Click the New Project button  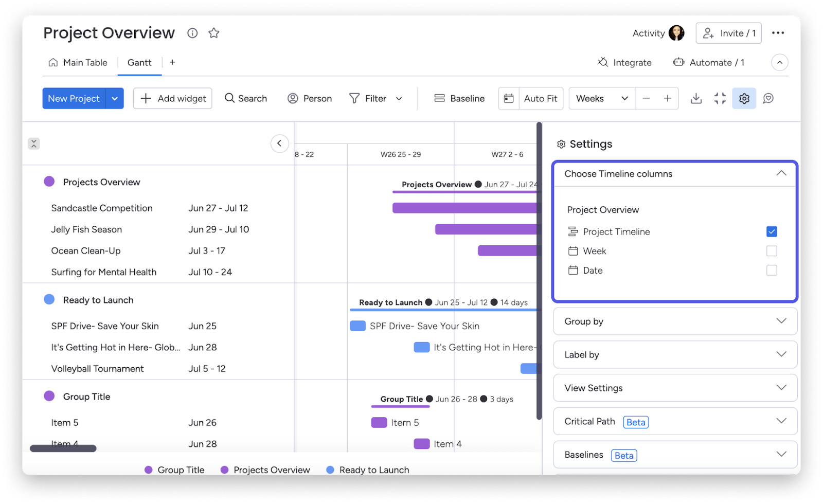(x=74, y=98)
